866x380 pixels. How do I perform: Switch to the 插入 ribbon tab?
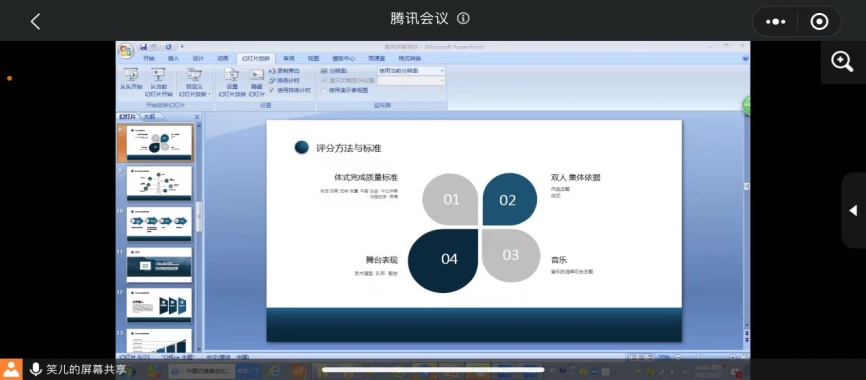coord(173,59)
